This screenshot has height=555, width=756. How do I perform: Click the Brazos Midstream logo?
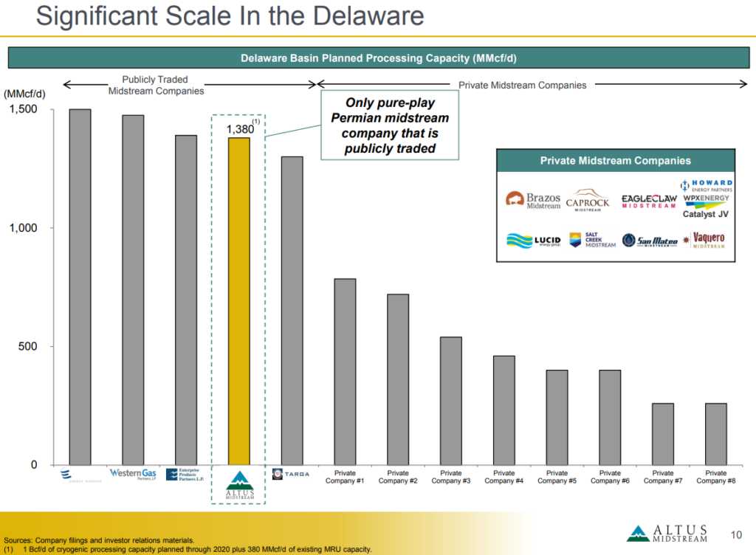tap(533, 201)
